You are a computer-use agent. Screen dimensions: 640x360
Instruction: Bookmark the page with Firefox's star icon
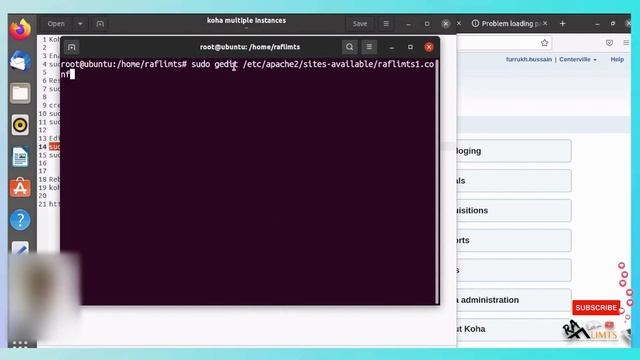(x=544, y=43)
